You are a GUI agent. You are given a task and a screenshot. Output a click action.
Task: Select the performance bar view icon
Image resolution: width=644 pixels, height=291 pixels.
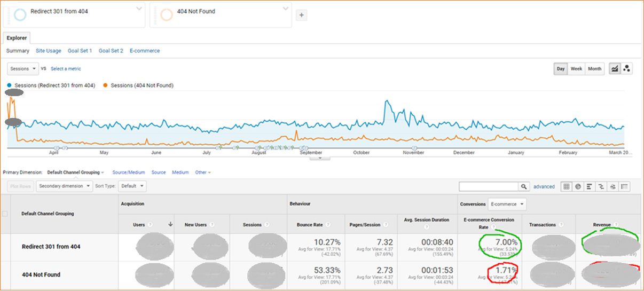(x=590, y=186)
